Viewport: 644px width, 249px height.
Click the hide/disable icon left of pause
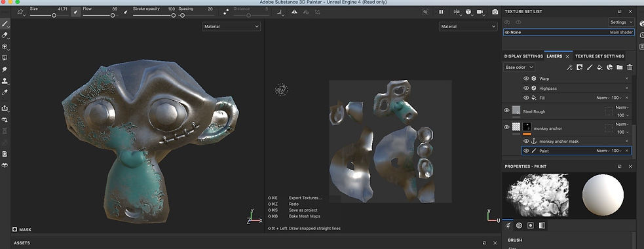tap(425, 12)
